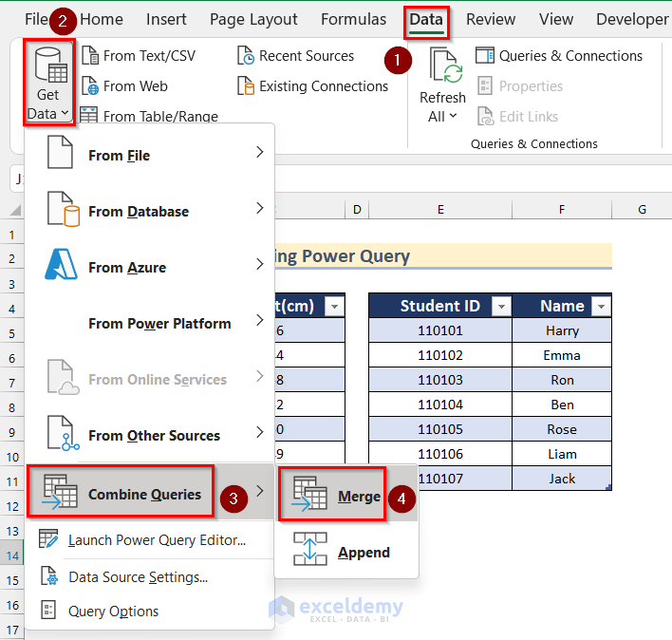672x640 pixels.
Task: Select cell containing name Liam
Action: coord(562,454)
